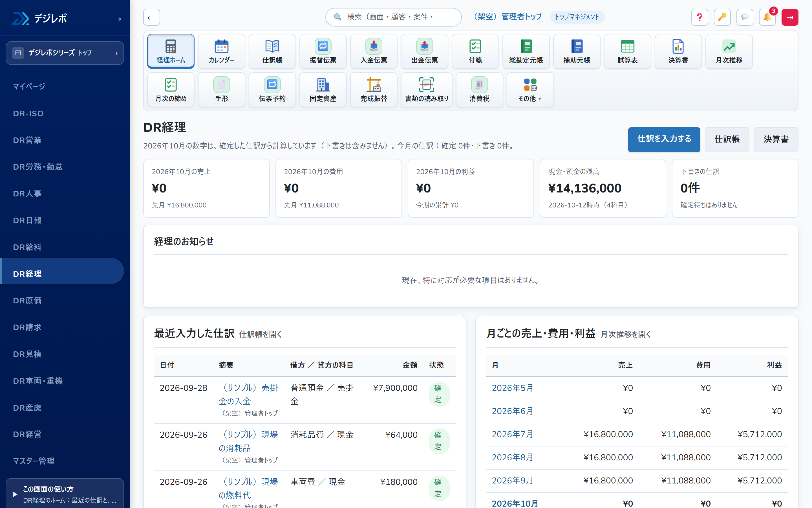Viewport: 812px width, 508px height.
Task: Click the 決算書 button beside 仕訳帳
Action: [776, 139]
